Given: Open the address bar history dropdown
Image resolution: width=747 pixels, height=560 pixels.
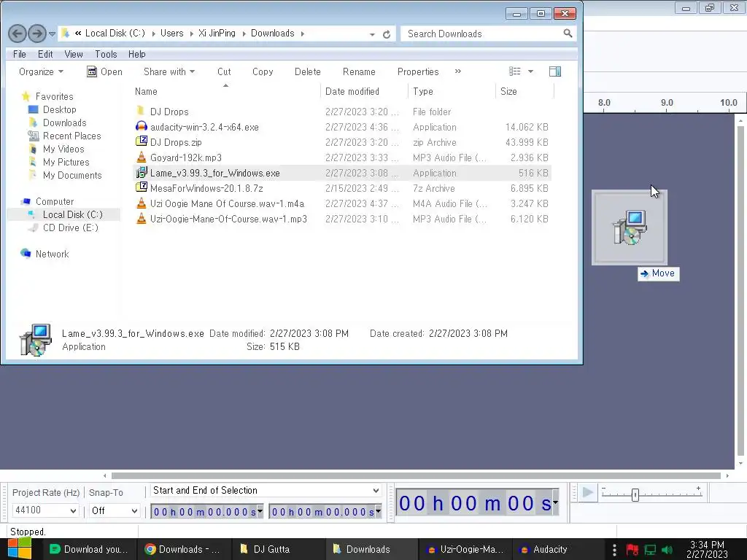Looking at the screenshot, I should [x=372, y=34].
